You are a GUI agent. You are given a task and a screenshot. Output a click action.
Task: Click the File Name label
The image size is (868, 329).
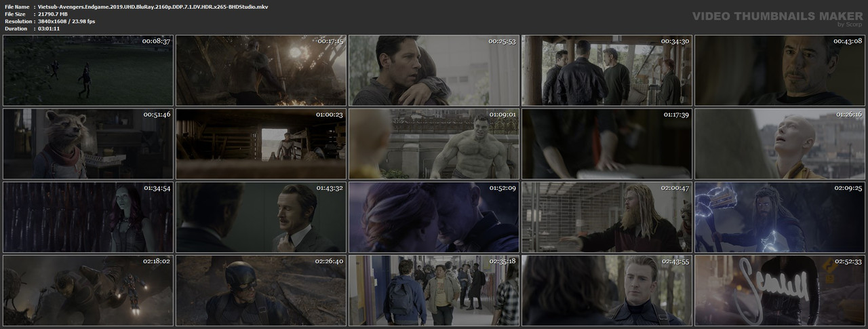17,6
